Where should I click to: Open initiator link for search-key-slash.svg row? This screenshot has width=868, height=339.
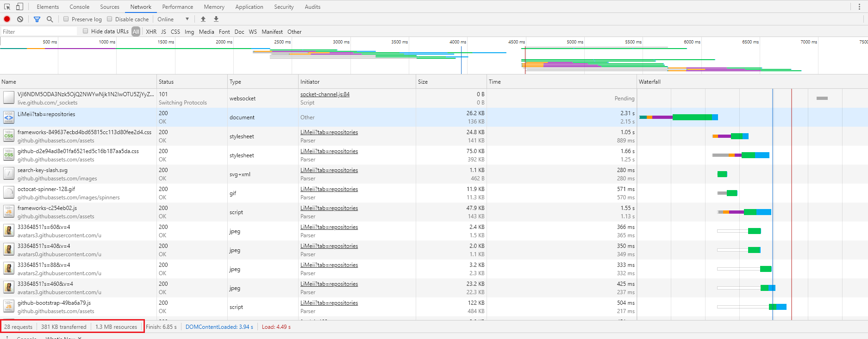click(x=329, y=170)
